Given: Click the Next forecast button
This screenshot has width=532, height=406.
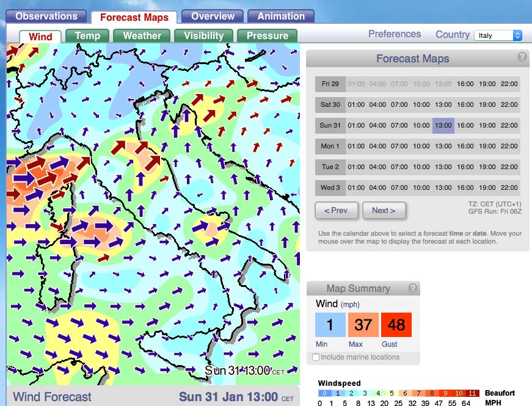Looking at the screenshot, I should tap(384, 211).
